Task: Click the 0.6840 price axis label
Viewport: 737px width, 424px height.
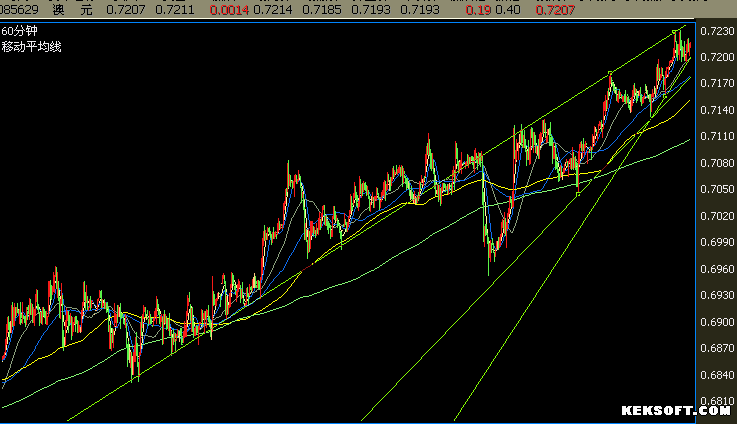Action: [x=717, y=375]
